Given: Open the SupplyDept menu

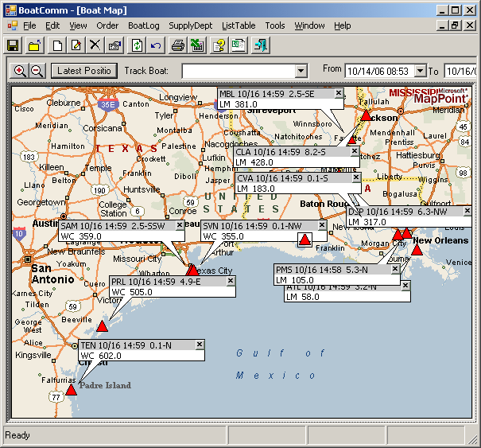Looking at the screenshot, I should (x=190, y=25).
